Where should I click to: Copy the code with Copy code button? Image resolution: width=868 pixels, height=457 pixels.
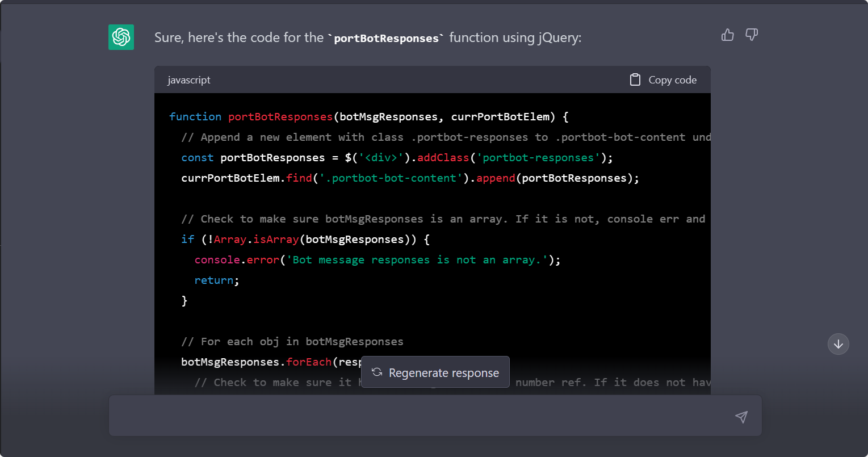tap(663, 79)
